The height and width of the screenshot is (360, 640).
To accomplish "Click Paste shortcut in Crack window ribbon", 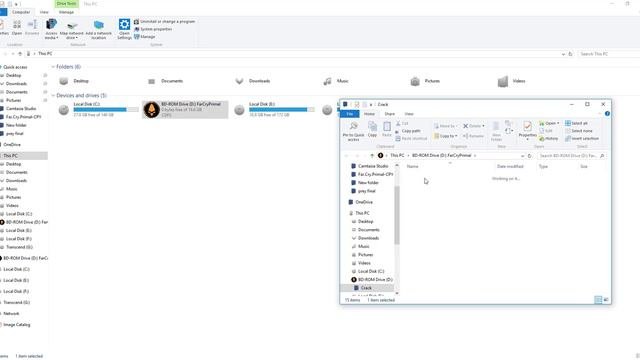I will point(411,139).
